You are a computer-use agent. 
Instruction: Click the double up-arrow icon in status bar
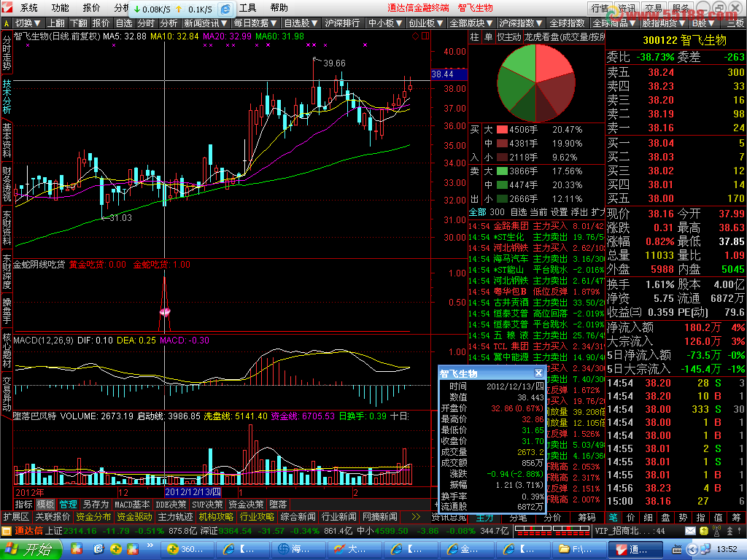(x=729, y=531)
